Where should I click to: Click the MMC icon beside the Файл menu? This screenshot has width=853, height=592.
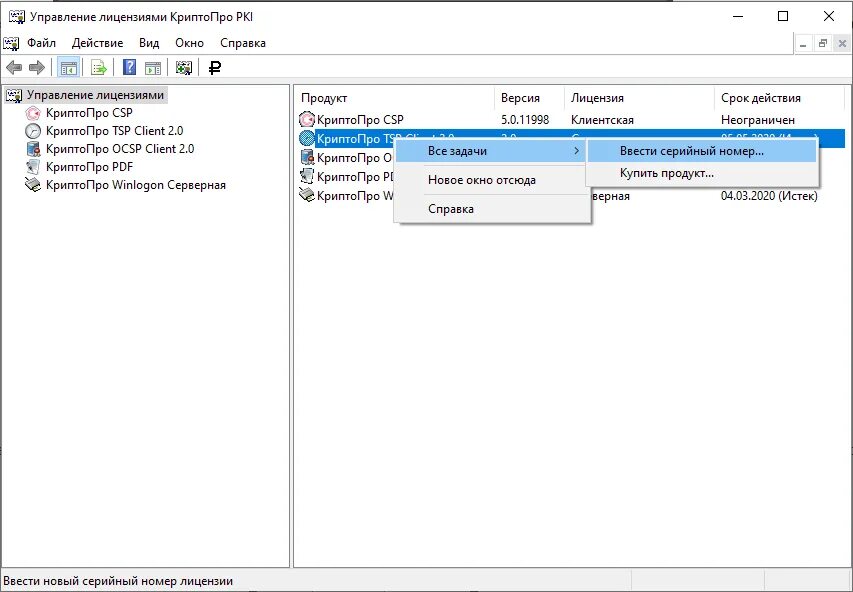click(11, 43)
